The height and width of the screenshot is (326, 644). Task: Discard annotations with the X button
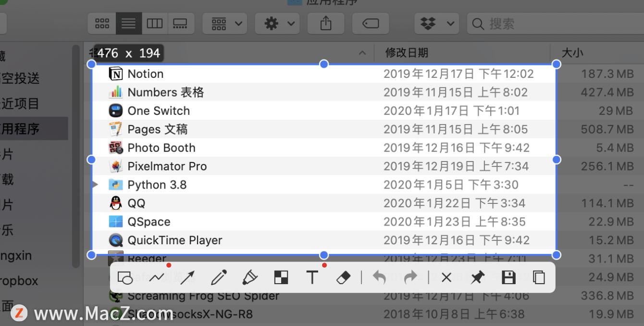pos(446,277)
